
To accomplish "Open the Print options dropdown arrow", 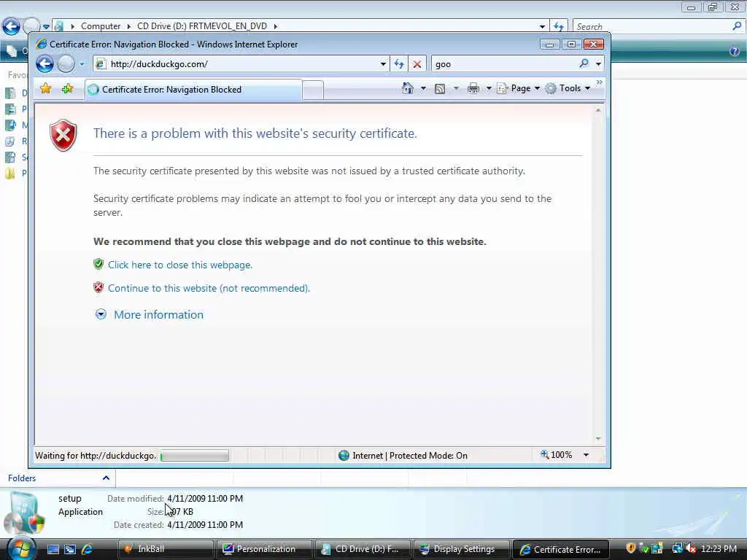I will click(x=488, y=88).
